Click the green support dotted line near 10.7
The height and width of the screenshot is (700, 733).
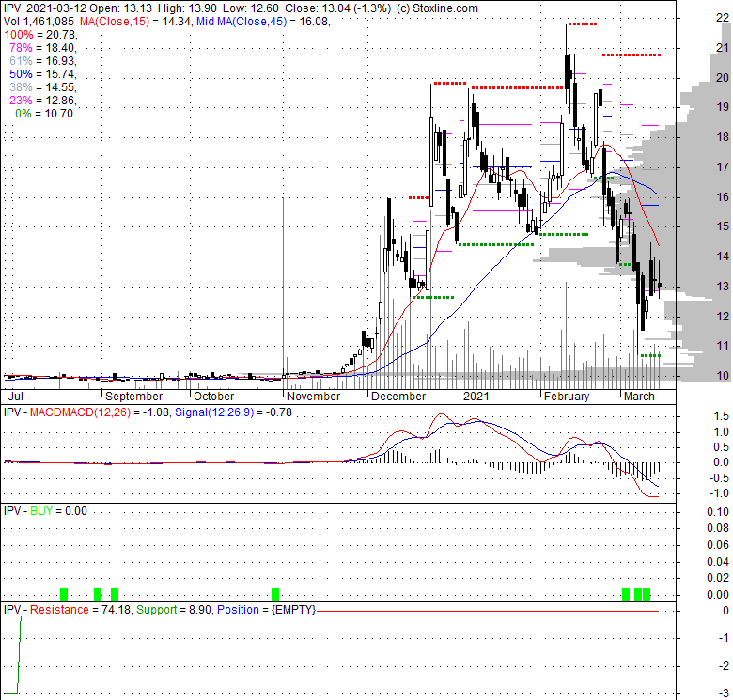(x=650, y=355)
